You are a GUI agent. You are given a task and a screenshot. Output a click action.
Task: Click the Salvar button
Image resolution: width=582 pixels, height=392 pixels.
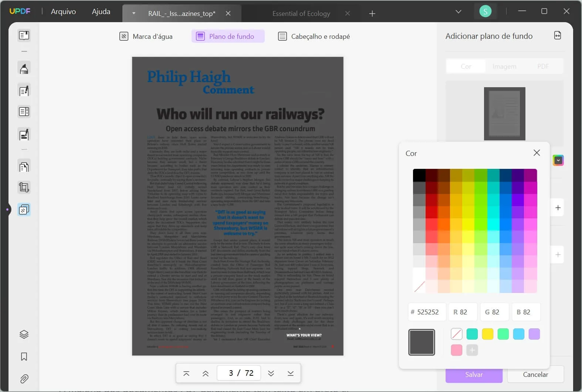[474, 374]
